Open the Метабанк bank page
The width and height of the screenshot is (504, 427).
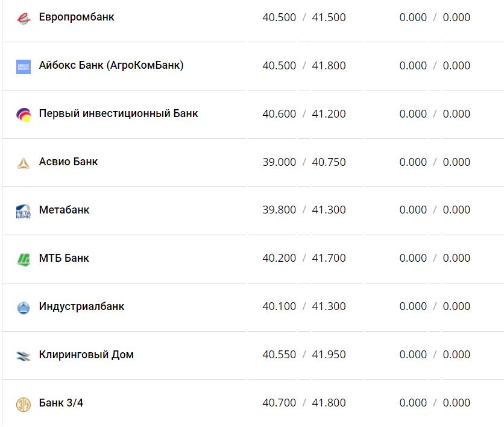[x=64, y=210]
